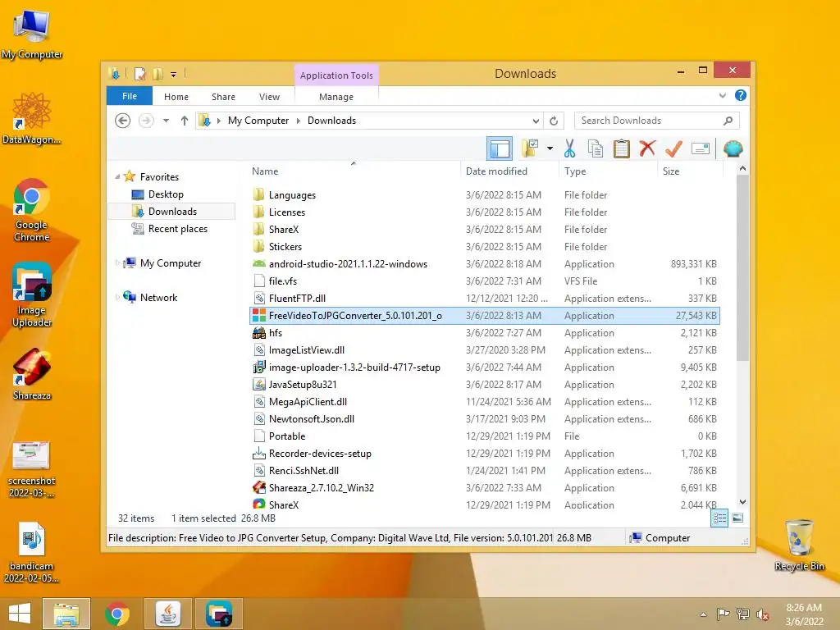Show hidden tray icons arrow
The height and width of the screenshot is (630, 840).
pos(703,614)
